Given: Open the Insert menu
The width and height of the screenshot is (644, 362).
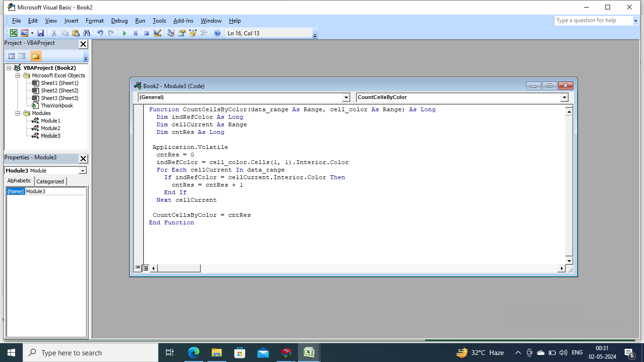Looking at the screenshot, I should pos(72,21).
